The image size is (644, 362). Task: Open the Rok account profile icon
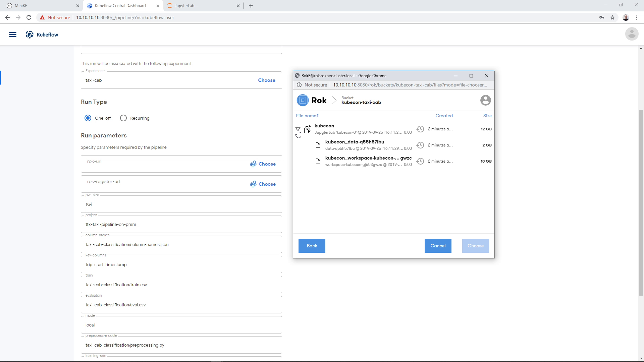pos(485,100)
